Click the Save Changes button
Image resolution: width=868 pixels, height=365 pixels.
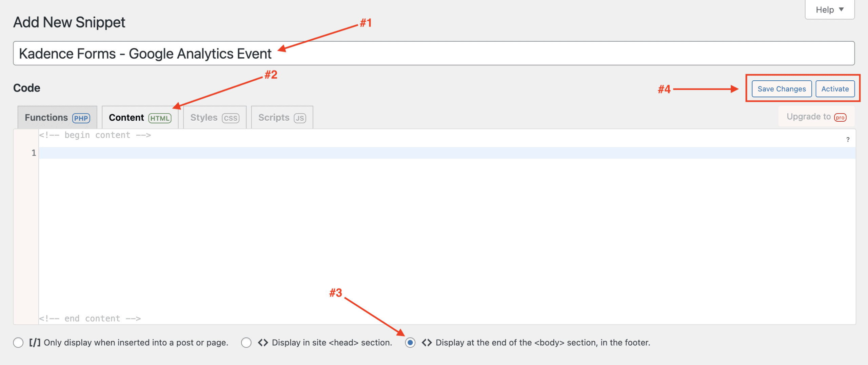click(781, 89)
